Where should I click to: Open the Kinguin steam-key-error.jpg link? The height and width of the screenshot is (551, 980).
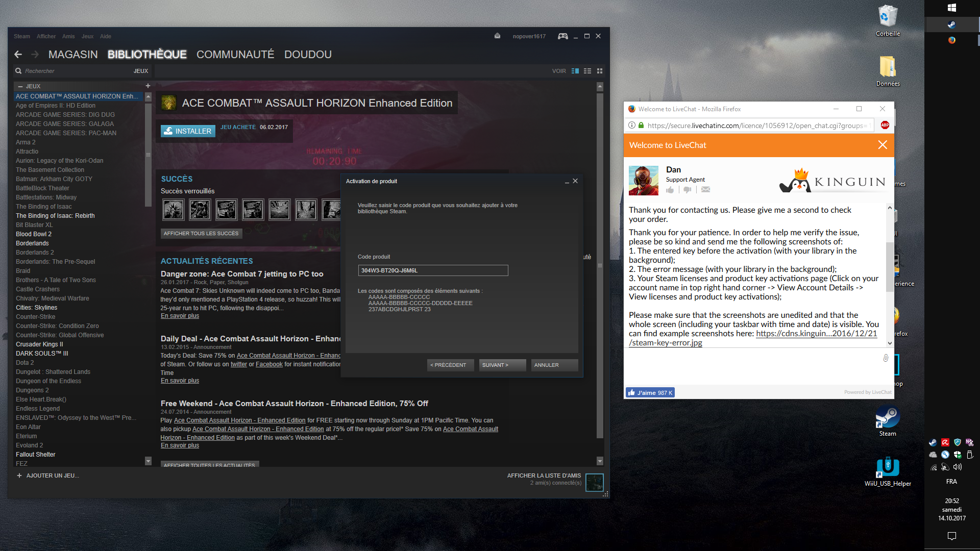click(753, 338)
